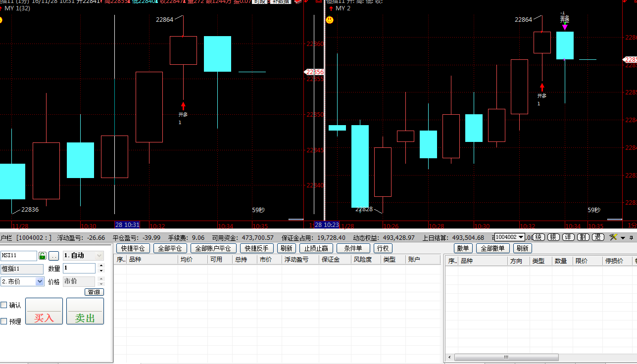
Task: Pin the trading panel with pushpin icon
Action: point(631,237)
